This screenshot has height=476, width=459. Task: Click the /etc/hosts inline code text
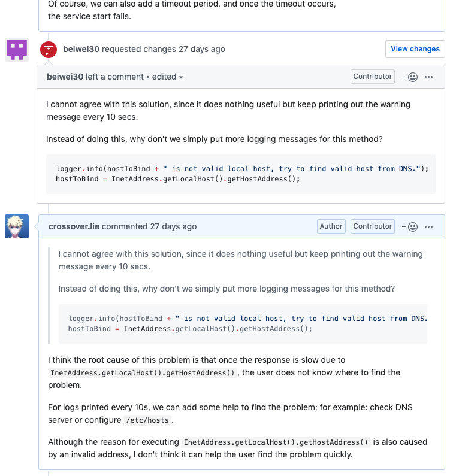pos(148,420)
